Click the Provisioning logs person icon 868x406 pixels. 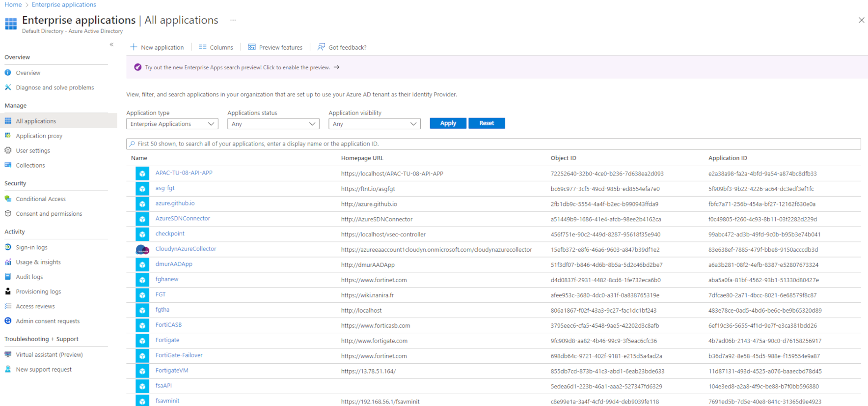click(8, 291)
